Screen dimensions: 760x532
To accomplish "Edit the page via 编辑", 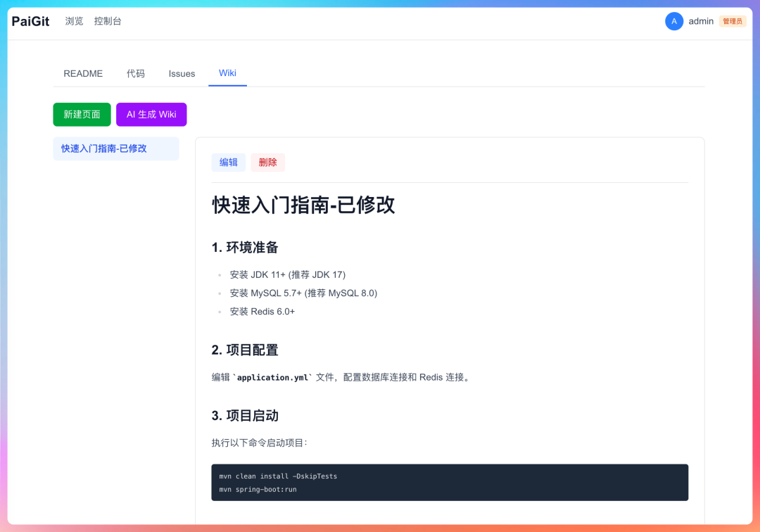I will click(228, 163).
